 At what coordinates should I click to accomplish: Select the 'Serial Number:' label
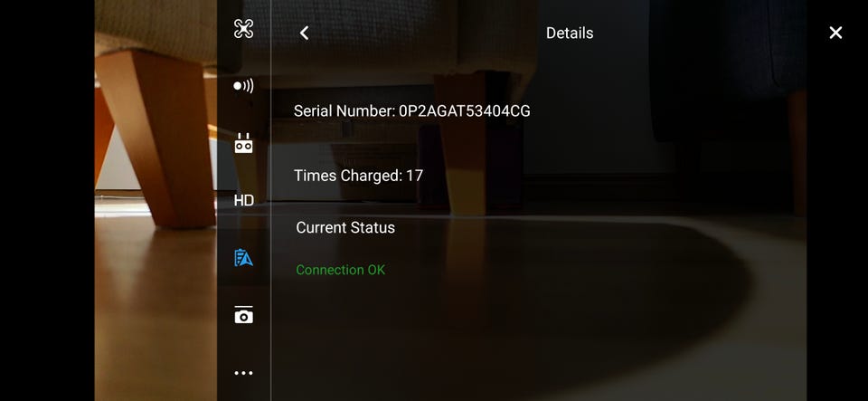[344, 111]
